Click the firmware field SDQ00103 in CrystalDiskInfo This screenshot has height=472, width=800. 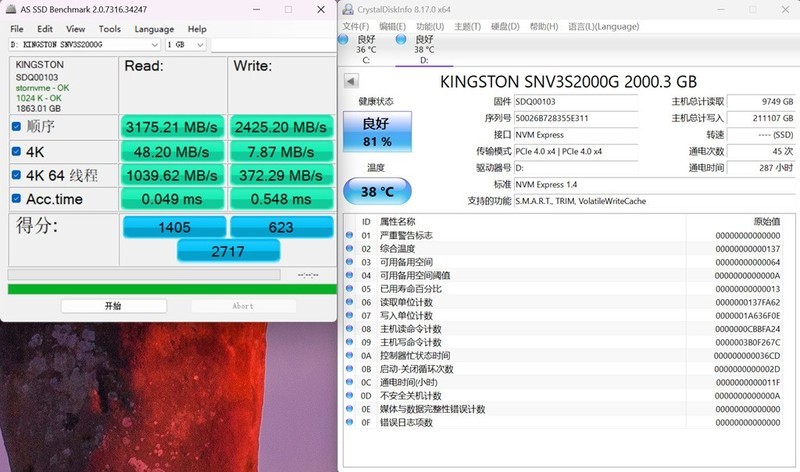coord(576,102)
